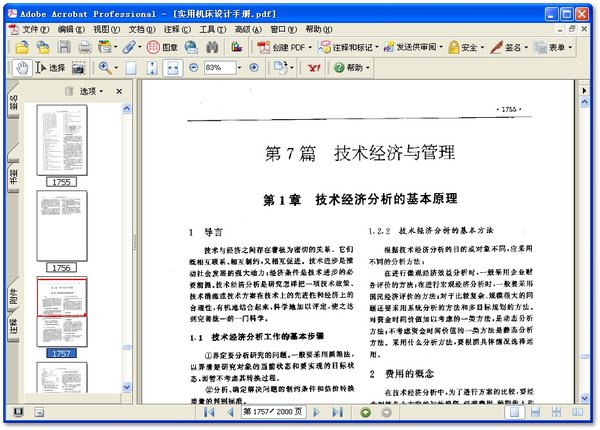
Task: Open the 文件(F) menu
Action: pyautogui.click(x=35, y=29)
